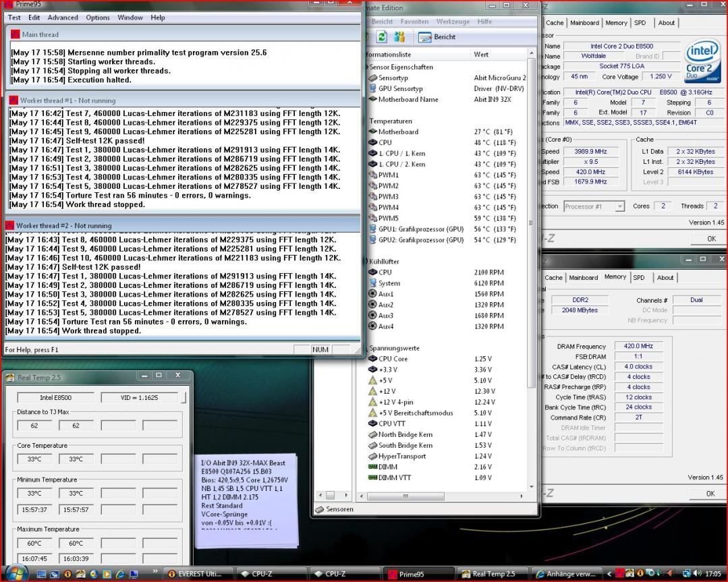Screen dimensions: 728x582
Task: Click the sticky note with Abit IN9 32X-MAX settings
Action: point(246,500)
